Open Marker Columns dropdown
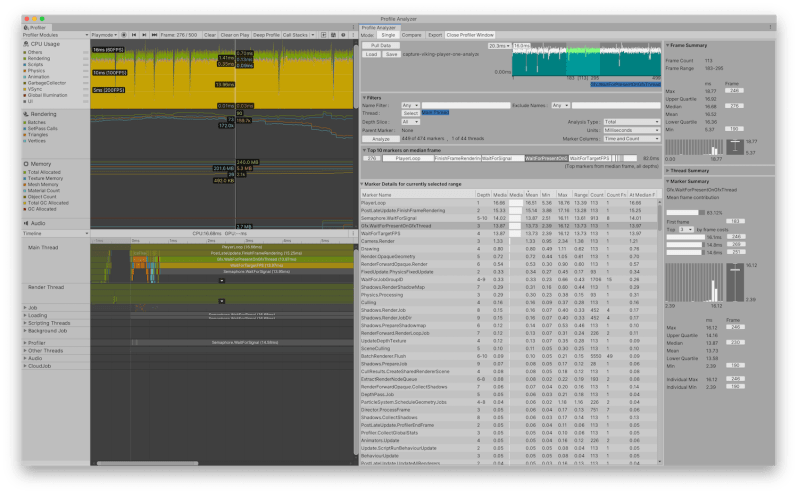The width and height of the screenshot is (798, 494). [632, 139]
